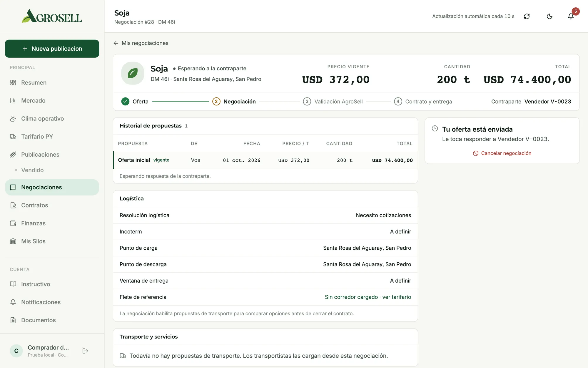Click the refresh icon in the header
The height and width of the screenshot is (368, 588).
pyautogui.click(x=527, y=16)
